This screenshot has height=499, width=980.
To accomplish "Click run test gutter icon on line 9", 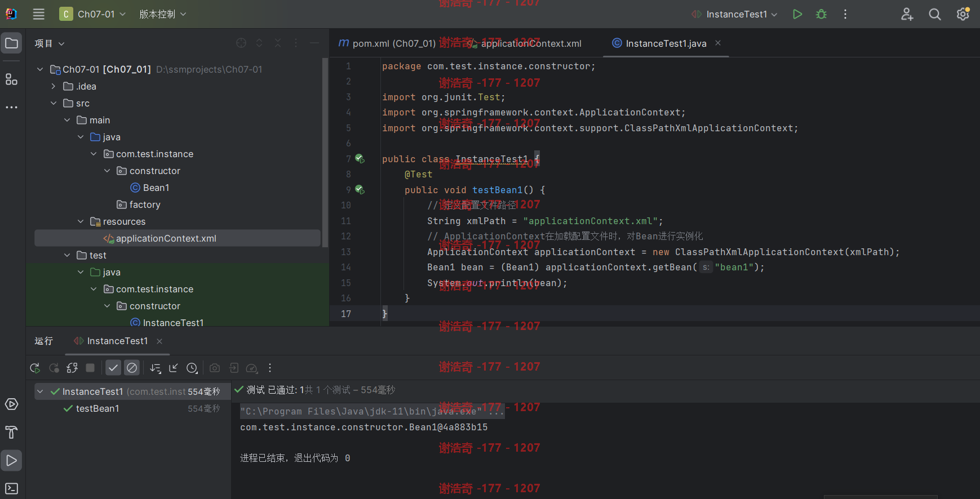I will [360, 190].
